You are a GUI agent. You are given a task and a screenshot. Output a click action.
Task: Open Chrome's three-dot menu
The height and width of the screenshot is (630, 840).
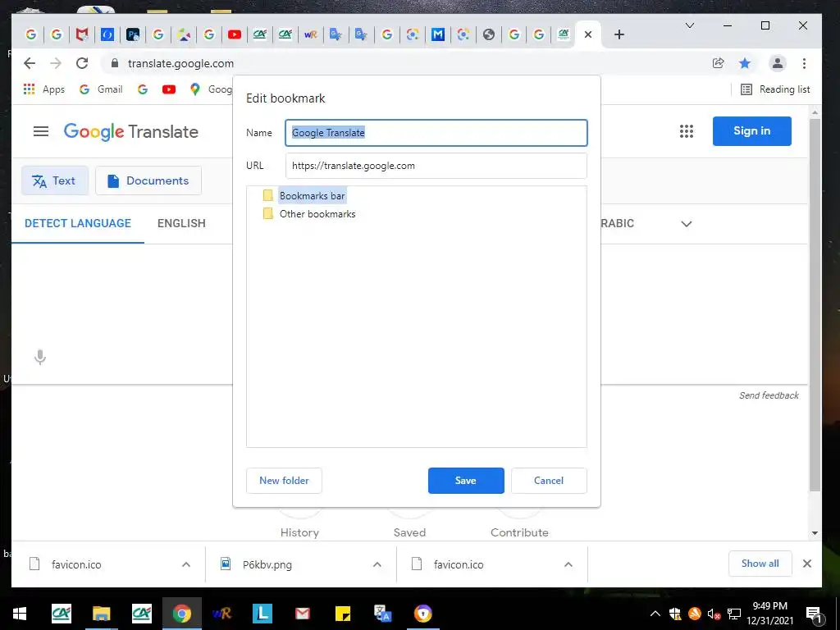pyautogui.click(x=804, y=63)
